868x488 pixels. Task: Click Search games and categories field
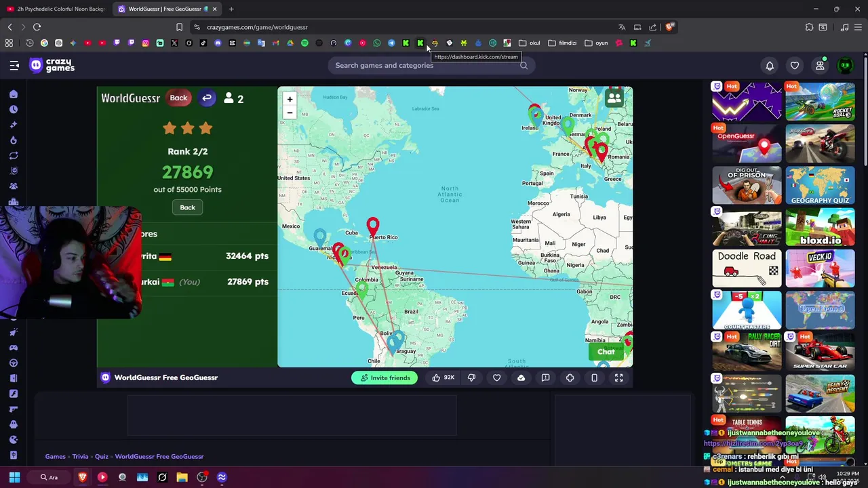pos(431,66)
